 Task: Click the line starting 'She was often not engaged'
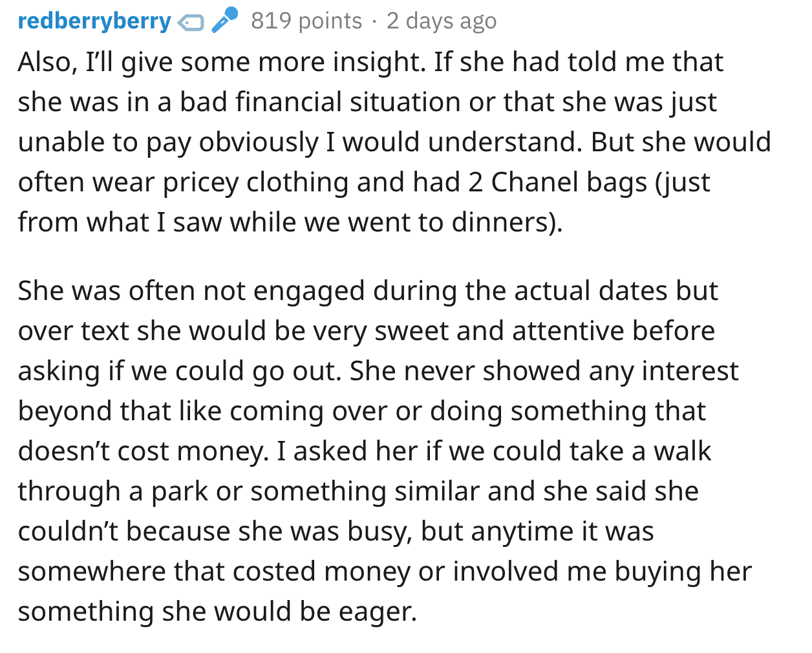tap(368, 292)
